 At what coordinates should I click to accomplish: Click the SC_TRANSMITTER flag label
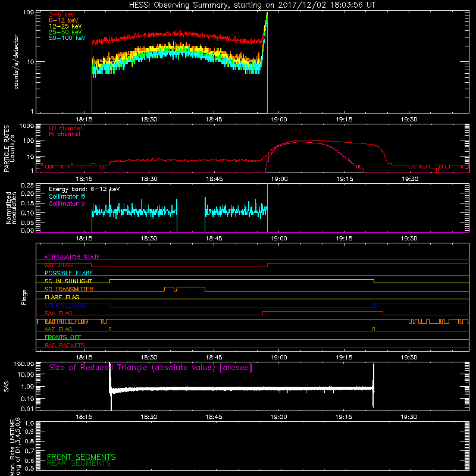click(x=69, y=289)
